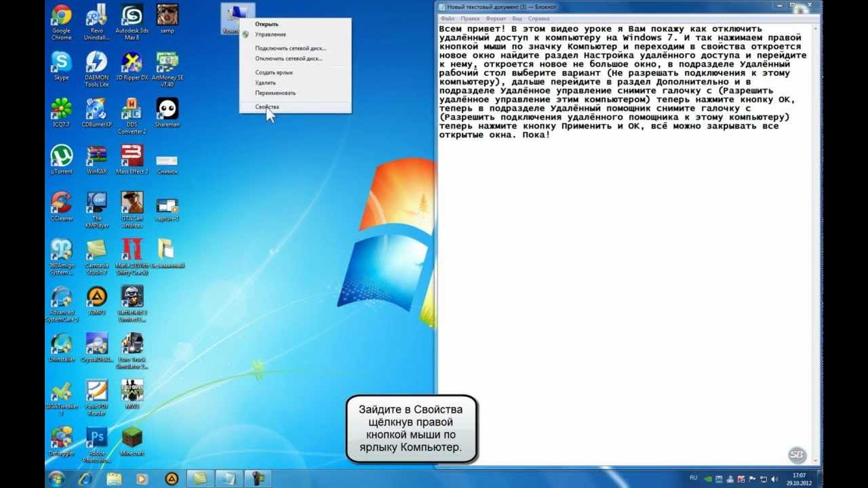Open Windows Media Player from the taskbar
Viewport: 868px width, 488px height.
pos(142,479)
